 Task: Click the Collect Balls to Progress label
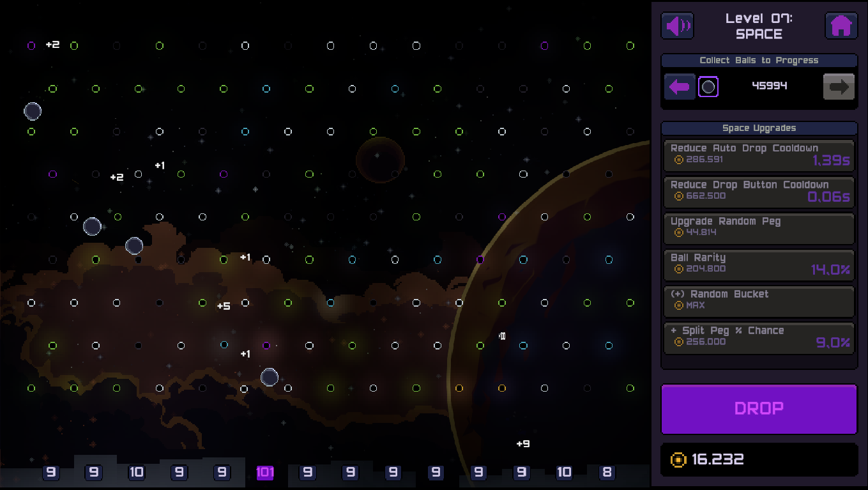point(759,60)
